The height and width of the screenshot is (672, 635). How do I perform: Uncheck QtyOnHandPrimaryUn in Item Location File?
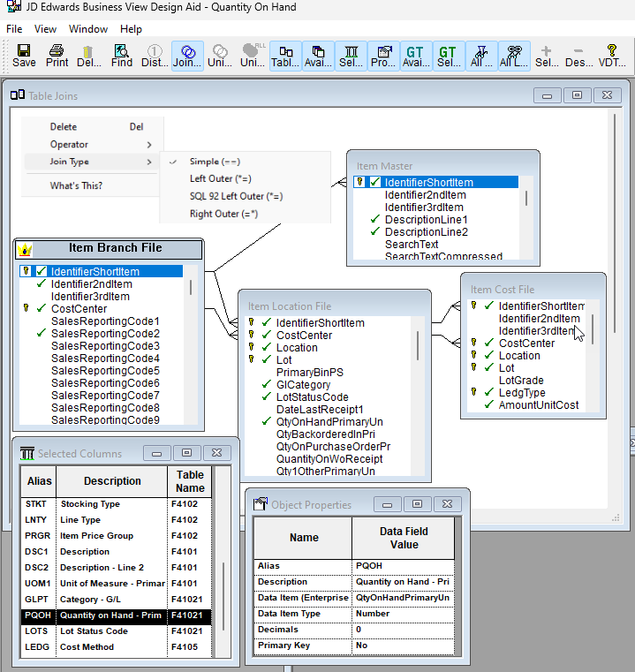(x=267, y=421)
